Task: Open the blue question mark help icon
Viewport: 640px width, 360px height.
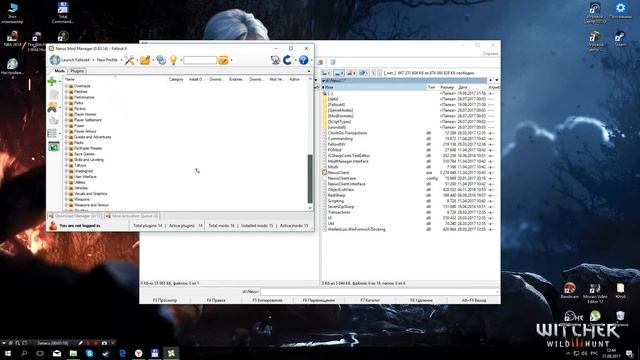Action: (303, 60)
